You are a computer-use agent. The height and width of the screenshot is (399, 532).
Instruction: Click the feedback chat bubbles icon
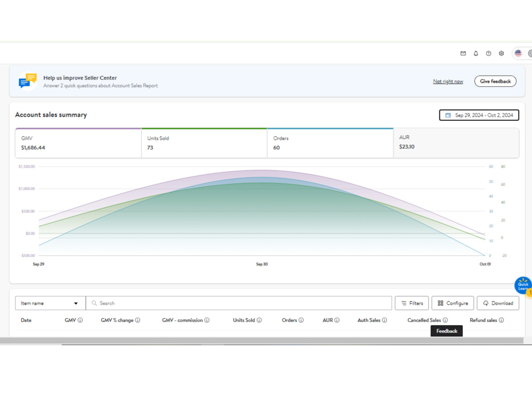point(28,81)
